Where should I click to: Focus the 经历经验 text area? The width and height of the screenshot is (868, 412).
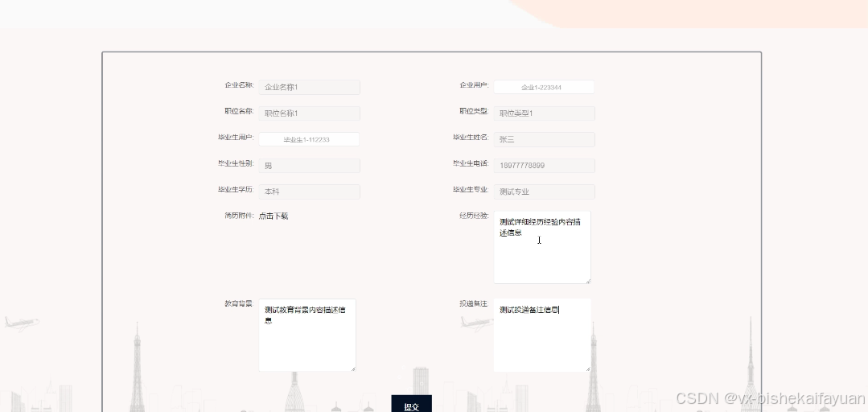click(x=542, y=247)
